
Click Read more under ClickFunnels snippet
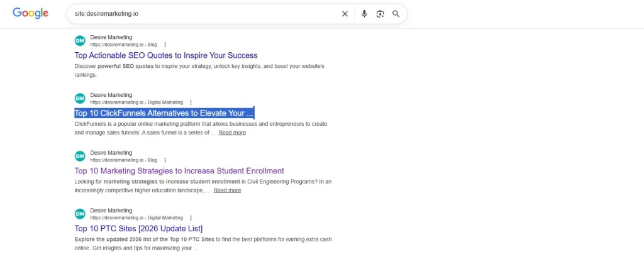(x=232, y=133)
